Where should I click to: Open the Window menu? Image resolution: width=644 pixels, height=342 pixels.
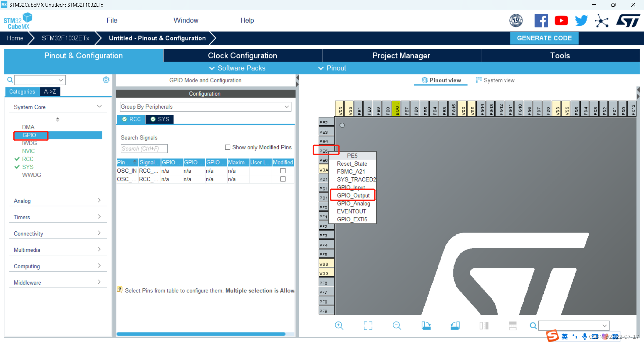(186, 20)
